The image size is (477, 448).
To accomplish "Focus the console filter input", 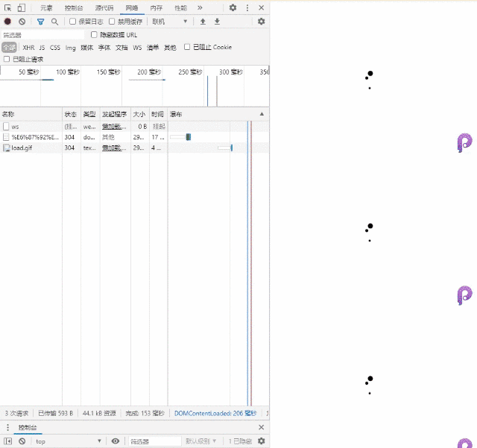I will coord(154,441).
